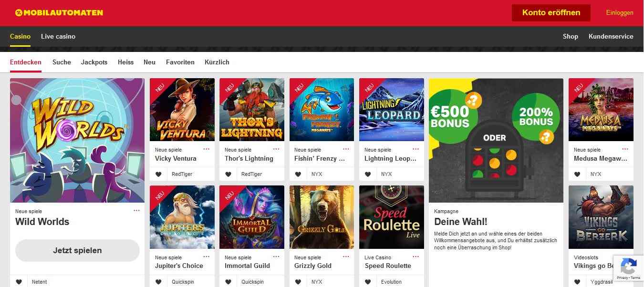Click Konto eröffnen button

(x=551, y=13)
